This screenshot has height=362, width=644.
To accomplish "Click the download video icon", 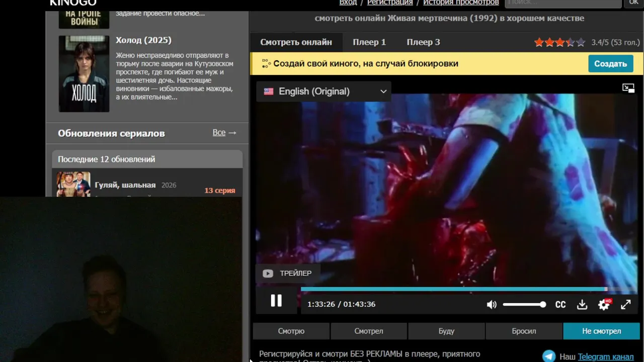I will point(582,304).
